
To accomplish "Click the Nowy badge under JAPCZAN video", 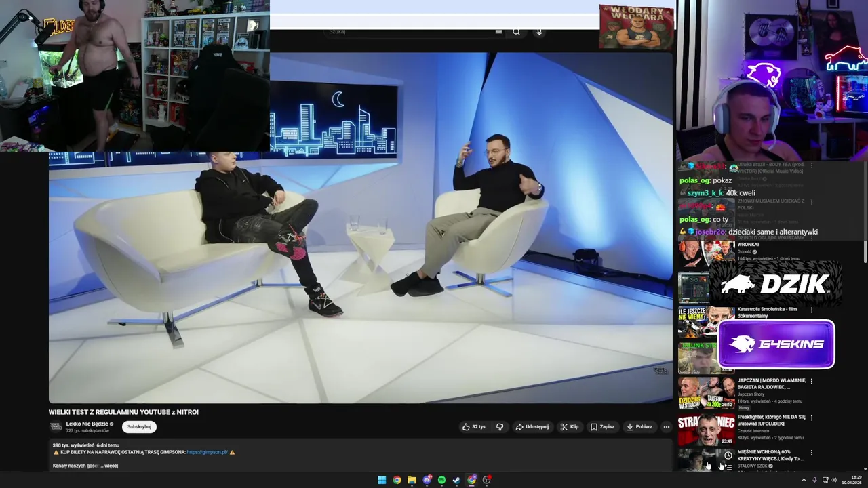I will [744, 408].
